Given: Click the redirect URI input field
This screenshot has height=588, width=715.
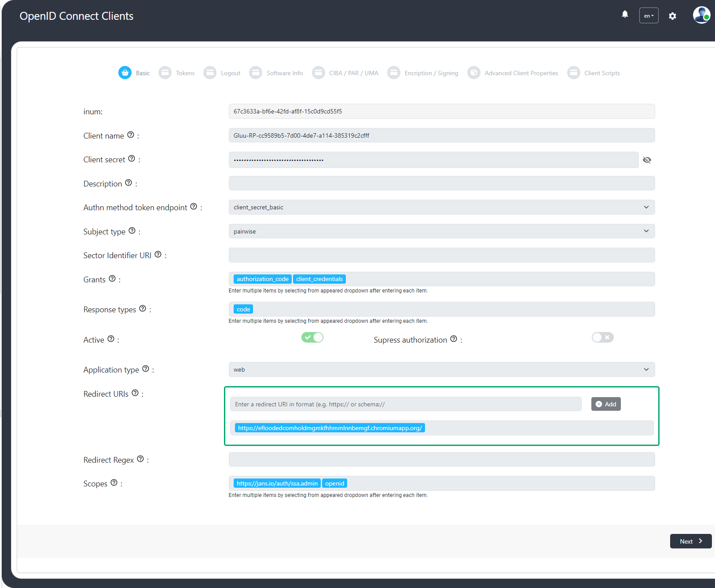Looking at the screenshot, I should tap(405, 404).
